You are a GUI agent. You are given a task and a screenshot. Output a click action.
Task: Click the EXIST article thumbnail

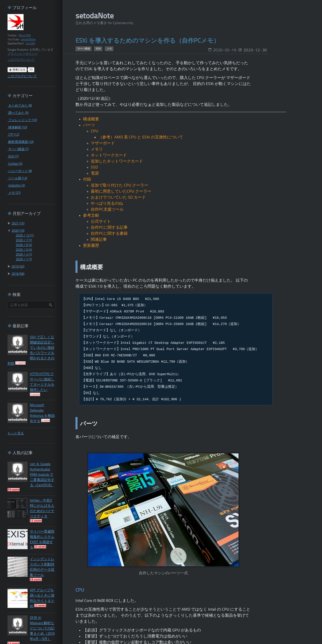[18, 539]
